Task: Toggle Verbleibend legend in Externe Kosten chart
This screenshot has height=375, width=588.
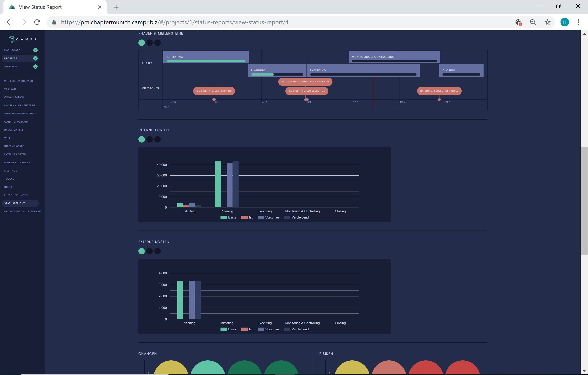Action: click(x=296, y=329)
